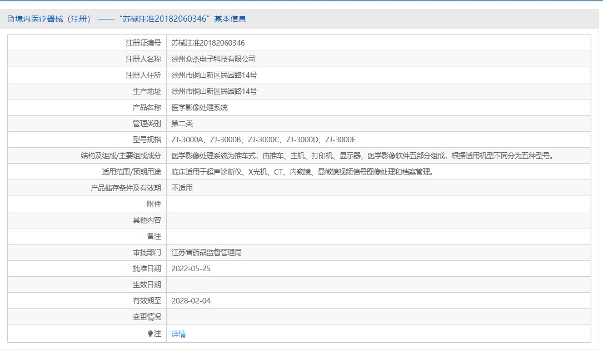Click the 其他内容 label
Viewport: 603px width, 364px height.
(x=147, y=221)
